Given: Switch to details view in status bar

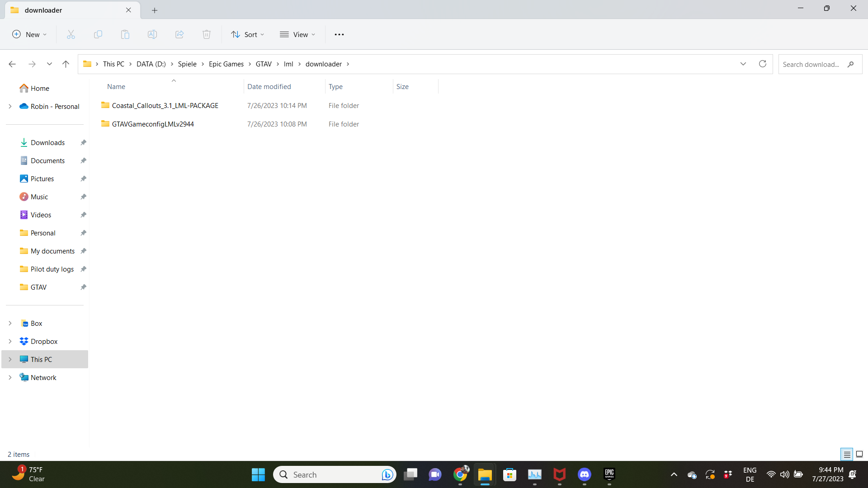Looking at the screenshot, I should coord(847,454).
